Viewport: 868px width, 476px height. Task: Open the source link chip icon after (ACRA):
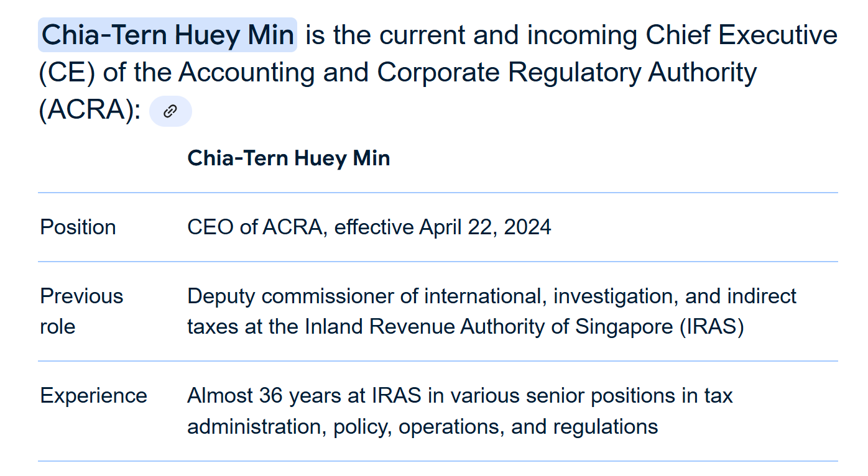pos(170,111)
